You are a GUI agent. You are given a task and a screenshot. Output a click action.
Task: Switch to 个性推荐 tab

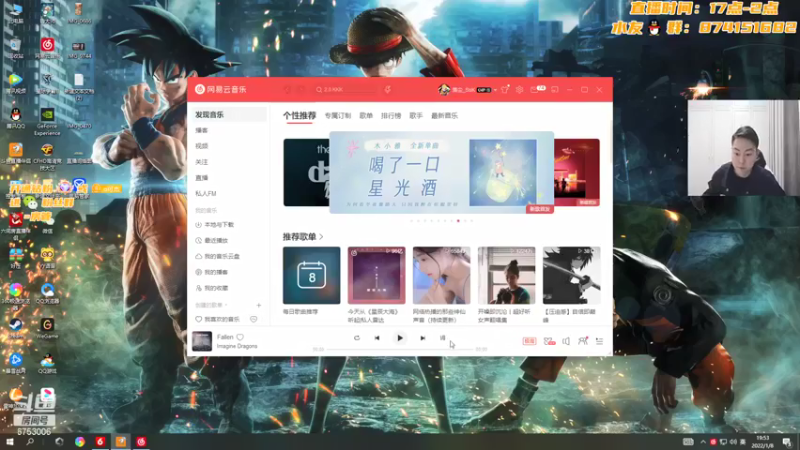(x=299, y=116)
